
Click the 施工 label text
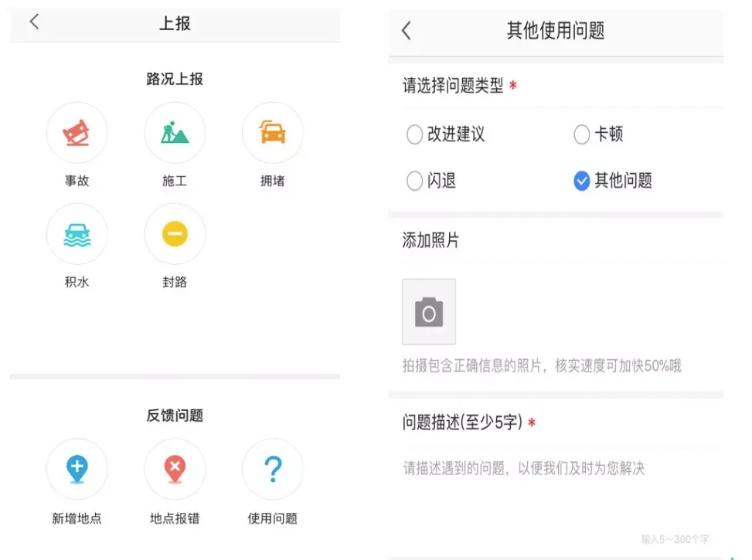175,181
